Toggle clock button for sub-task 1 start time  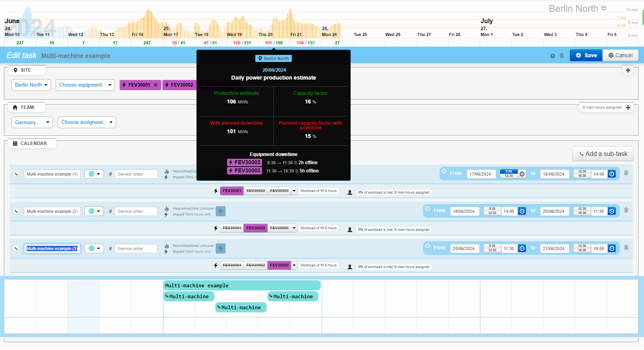[522, 174]
